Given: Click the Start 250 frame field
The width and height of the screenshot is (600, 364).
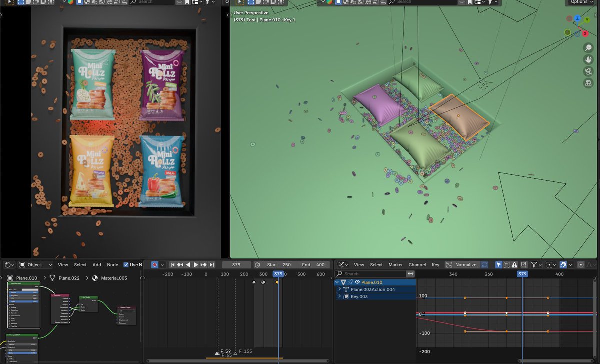Looking at the screenshot, I should tap(279, 265).
